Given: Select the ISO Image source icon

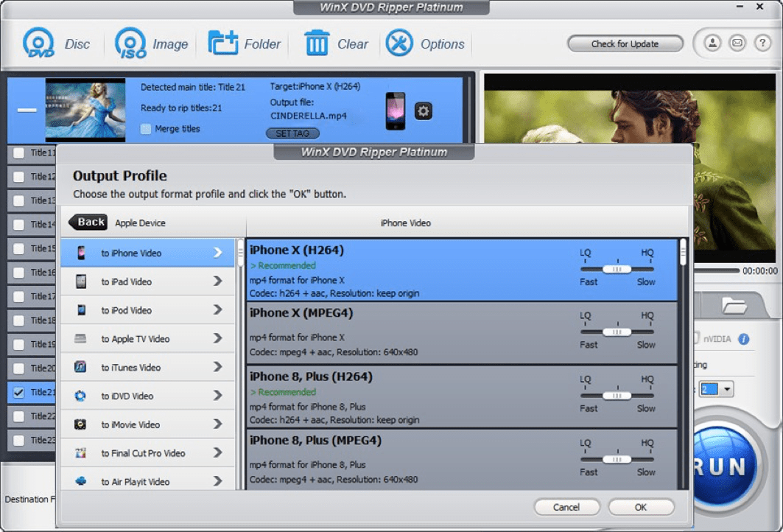Looking at the screenshot, I should coord(130,43).
